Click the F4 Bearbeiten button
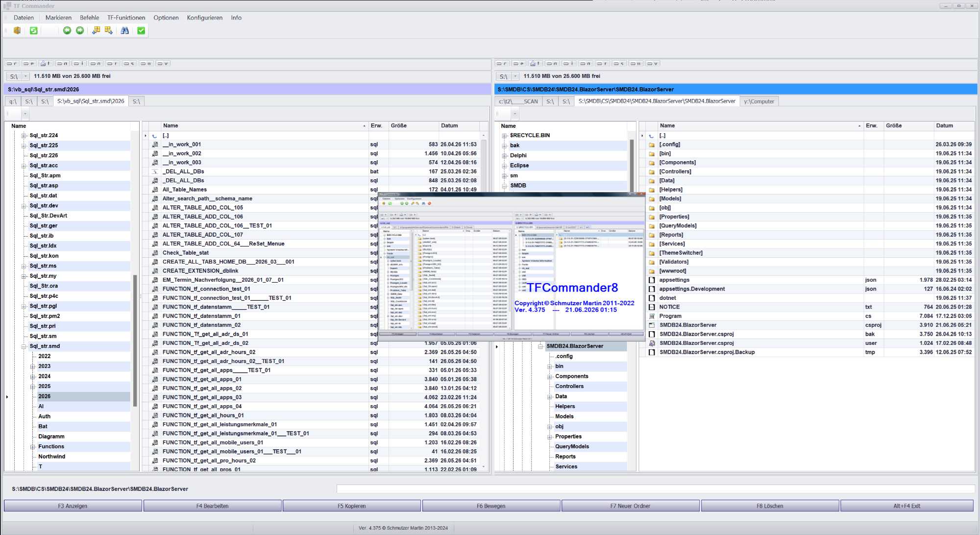The image size is (980, 535). [213, 506]
